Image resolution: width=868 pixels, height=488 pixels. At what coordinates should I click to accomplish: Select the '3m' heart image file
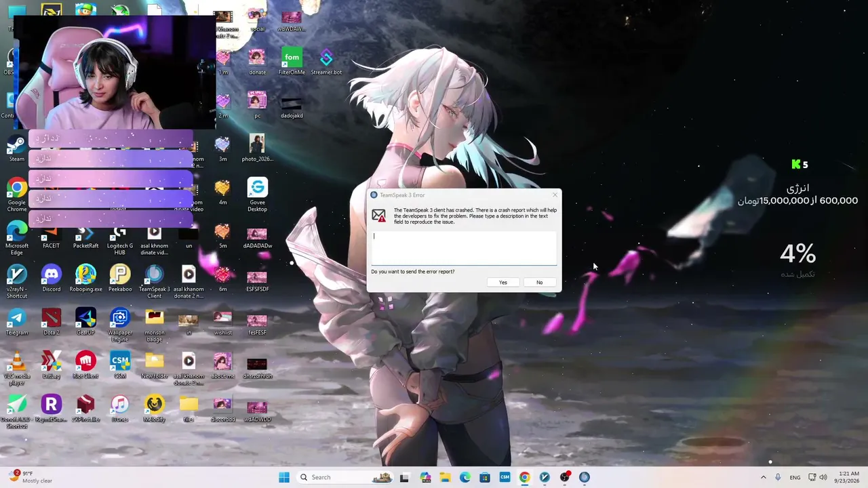(222, 148)
